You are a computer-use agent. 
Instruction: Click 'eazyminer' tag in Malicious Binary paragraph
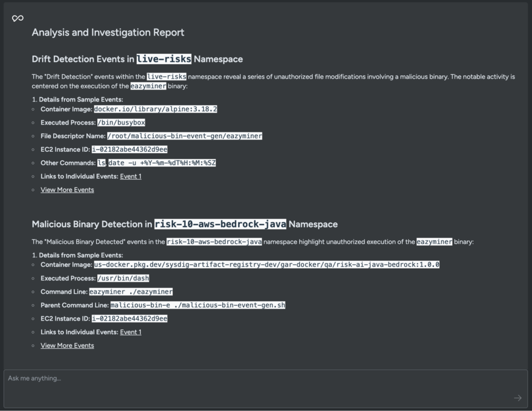[434, 242]
